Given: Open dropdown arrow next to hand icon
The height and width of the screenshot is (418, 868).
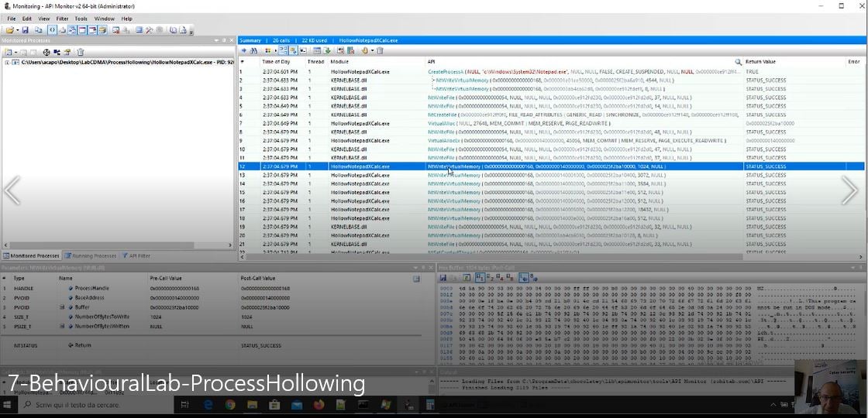Looking at the screenshot, I should 372,51.
